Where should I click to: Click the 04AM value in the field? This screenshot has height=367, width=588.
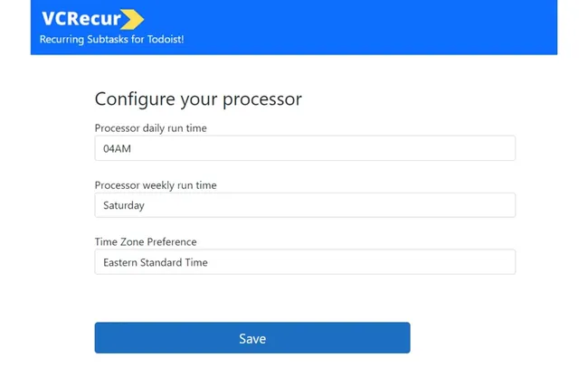pyautogui.click(x=118, y=148)
